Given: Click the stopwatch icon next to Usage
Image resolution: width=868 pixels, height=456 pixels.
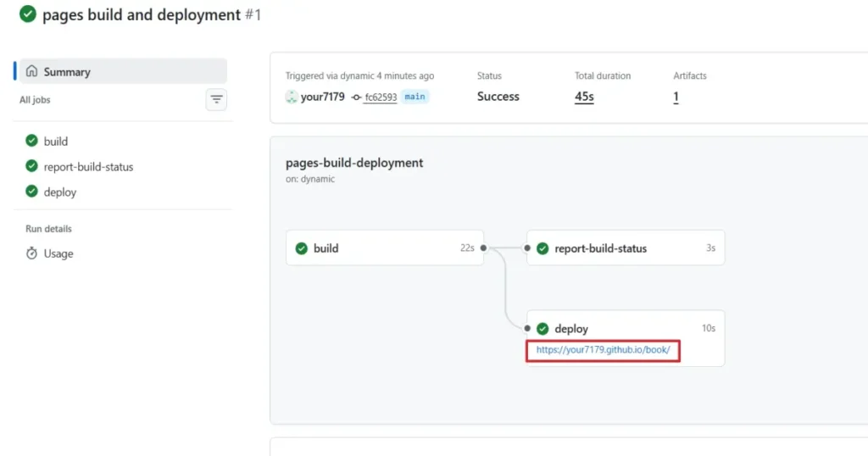Looking at the screenshot, I should tap(31, 253).
